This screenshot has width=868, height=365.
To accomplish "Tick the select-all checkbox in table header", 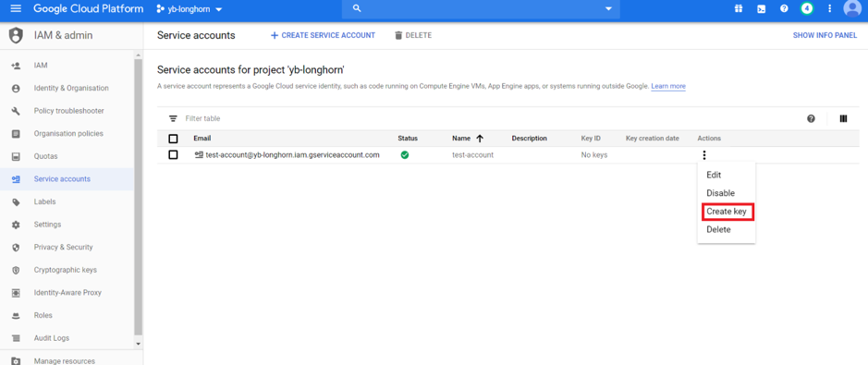I will [173, 139].
